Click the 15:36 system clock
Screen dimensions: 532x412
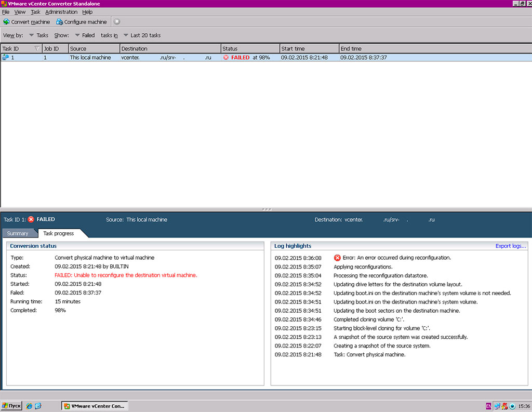point(524,406)
